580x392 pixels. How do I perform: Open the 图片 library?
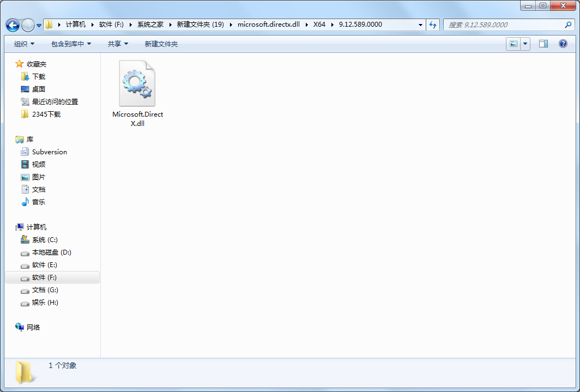click(x=38, y=177)
